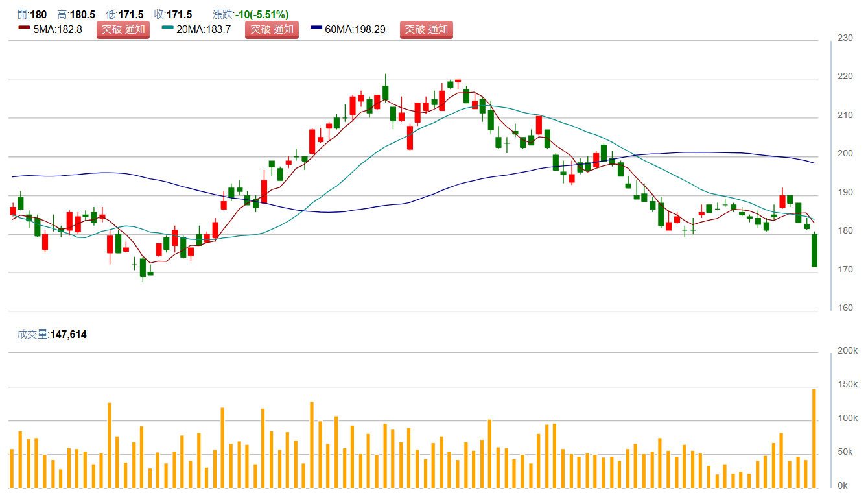Click the most recent large green candlestick
This screenshot has height=495, width=868.
pyautogui.click(x=814, y=250)
